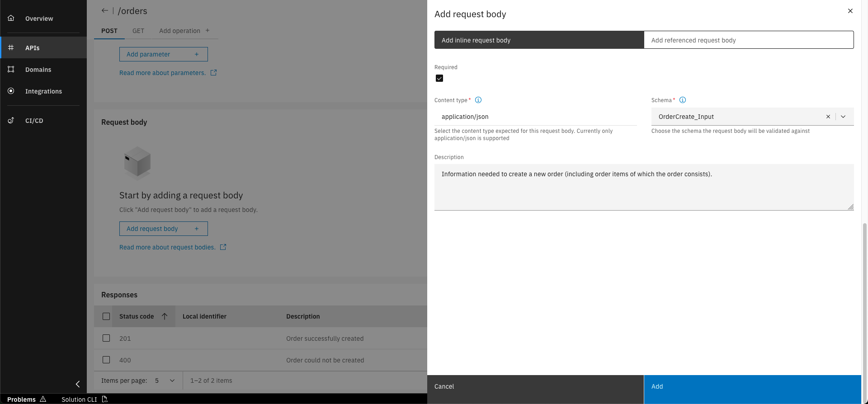The width and height of the screenshot is (868, 404).
Task: Toggle select-all checkbox in Responses header
Action: (x=106, y=316)
